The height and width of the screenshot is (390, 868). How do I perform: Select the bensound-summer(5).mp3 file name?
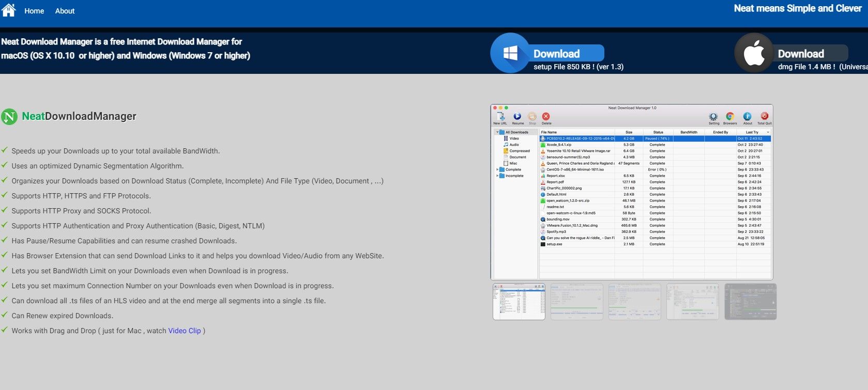(568, 157)
